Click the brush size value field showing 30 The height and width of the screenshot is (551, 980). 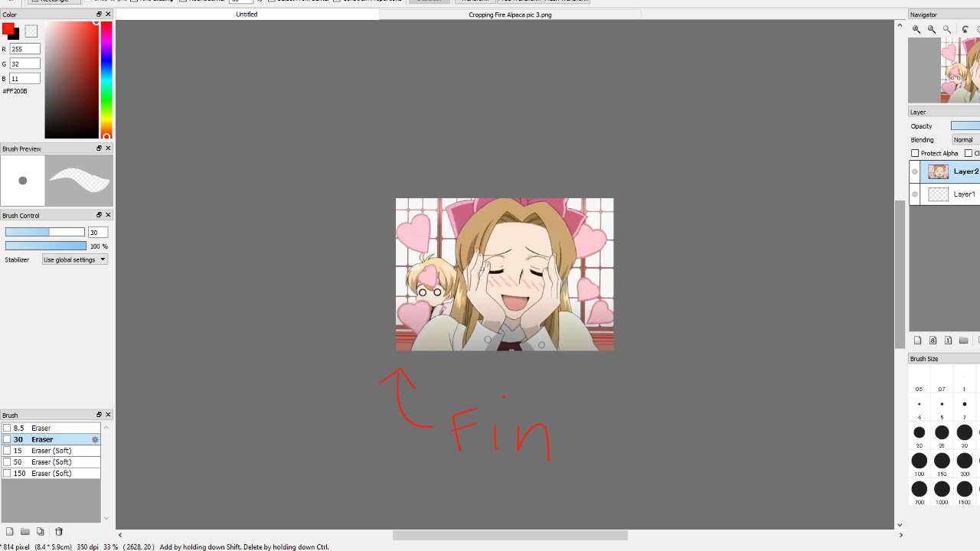[98, 232]
